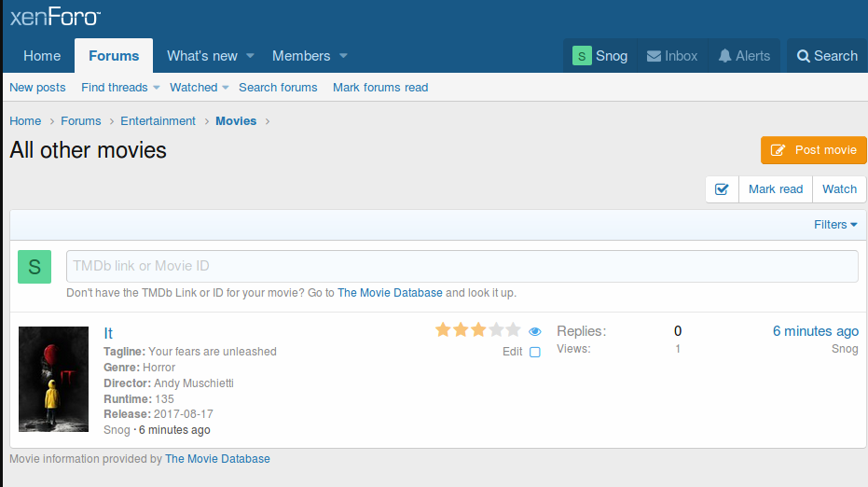This screenshot has width=868, height=487.
Task: Click the Replies count 0
Action: coord(678,331)
